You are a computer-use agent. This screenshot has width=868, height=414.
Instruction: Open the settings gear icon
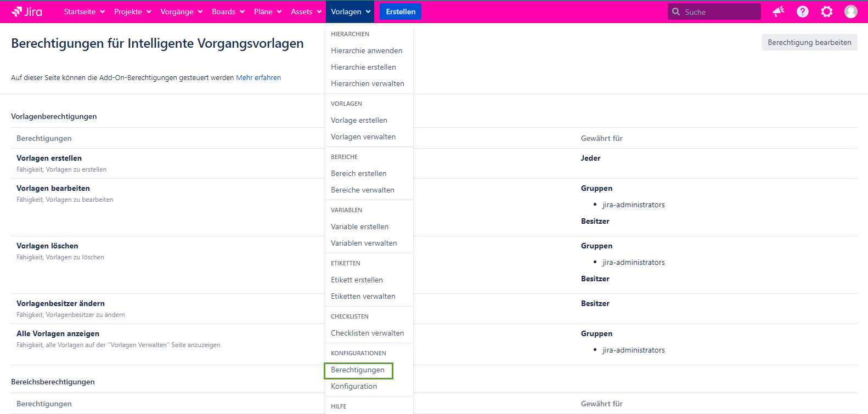[x=826, y=12]
